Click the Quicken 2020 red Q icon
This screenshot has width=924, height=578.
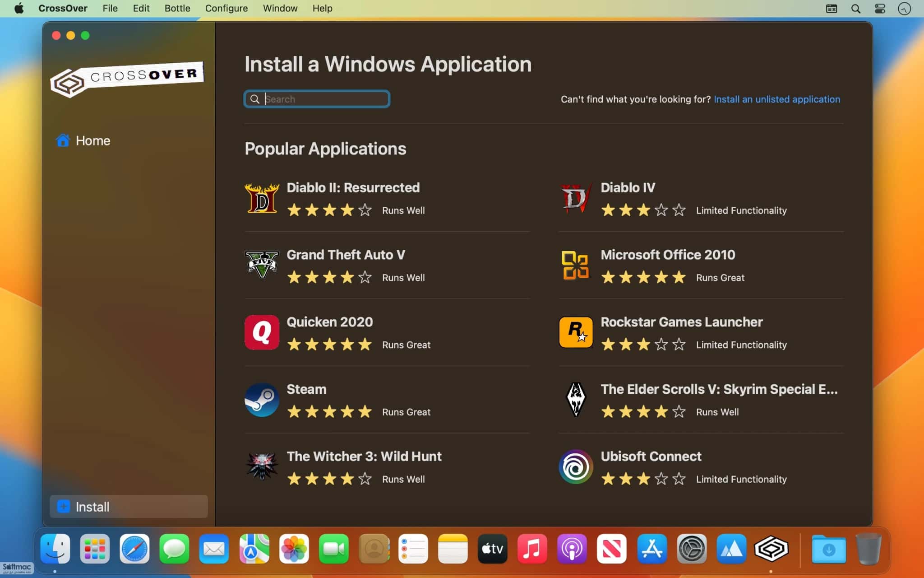(x=262, y=332)
